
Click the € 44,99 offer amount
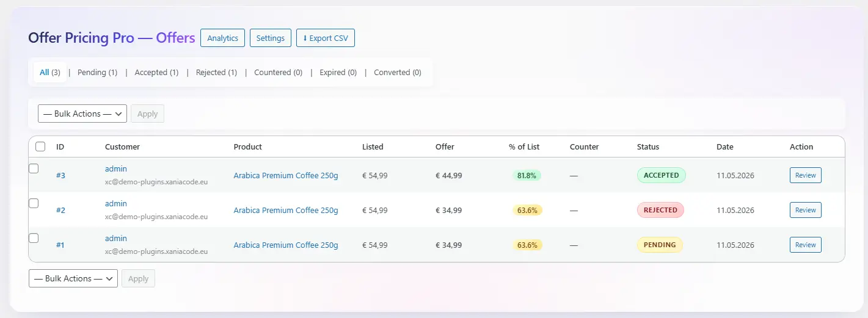click(x=449, y=175)
